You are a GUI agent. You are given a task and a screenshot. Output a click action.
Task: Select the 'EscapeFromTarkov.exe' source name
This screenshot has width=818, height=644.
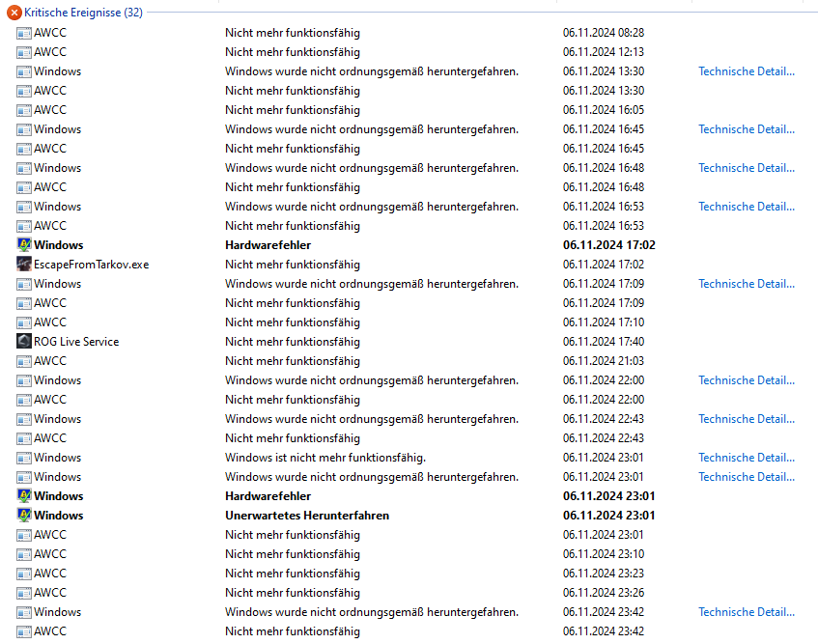(92, 265)
